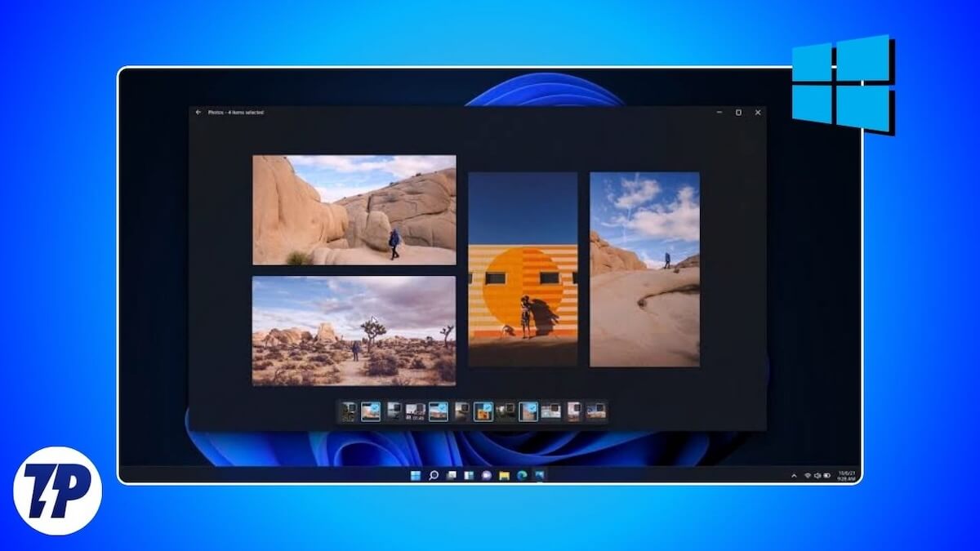The width and height of the screenshot is (980, 551).
Task: Open the Widgets taskbar icon
Action: click(x=469, y=475)
